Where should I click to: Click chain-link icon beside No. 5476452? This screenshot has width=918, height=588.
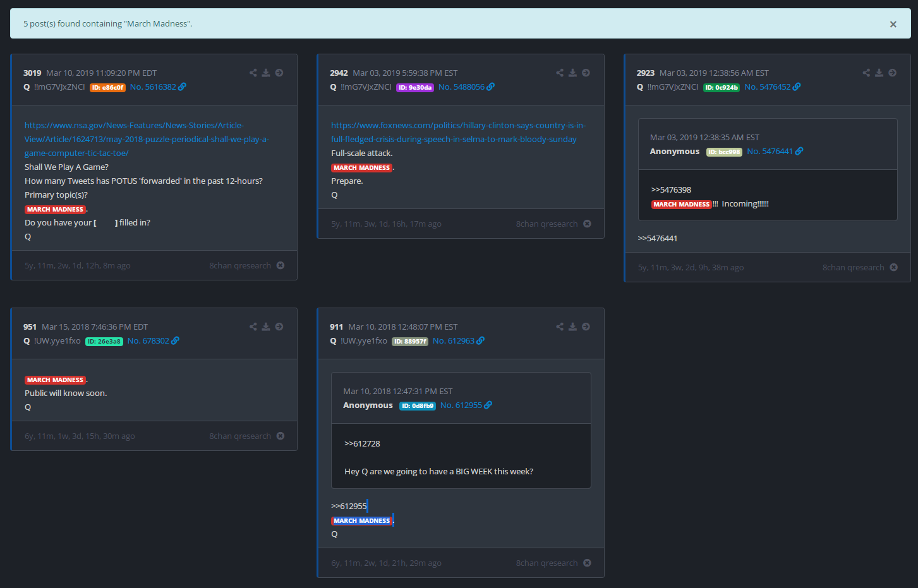(796, 87)
